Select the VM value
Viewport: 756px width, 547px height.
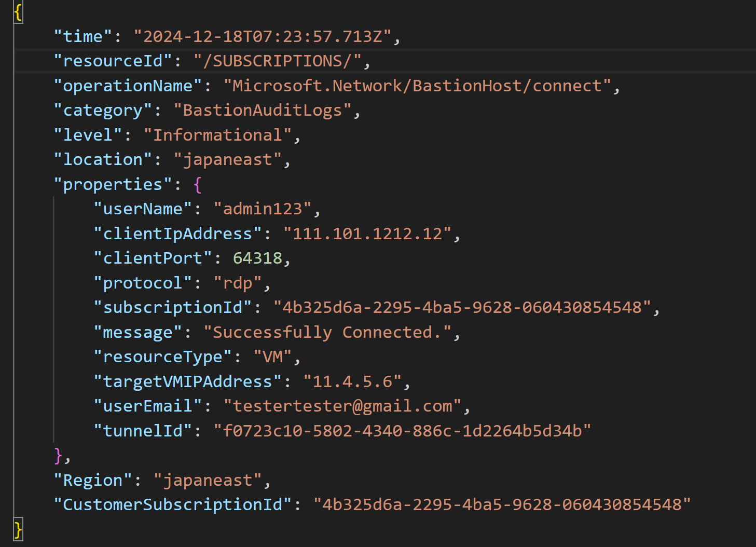[x=273, y=357]
